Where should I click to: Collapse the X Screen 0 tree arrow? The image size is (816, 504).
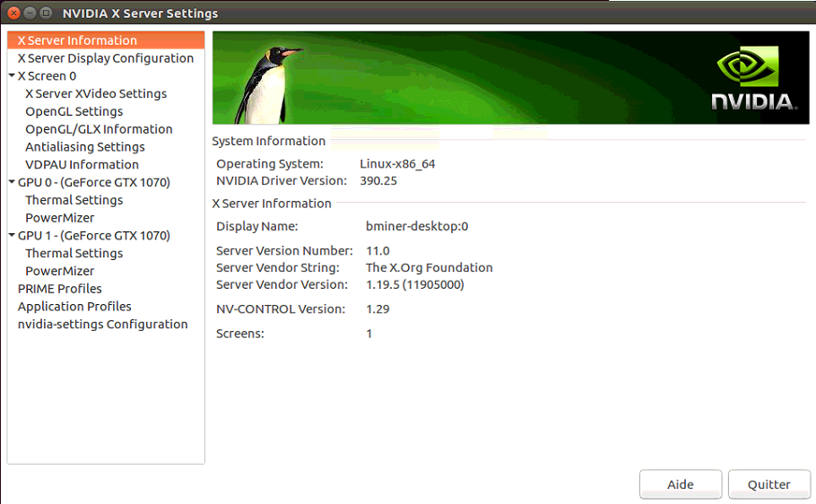(12, 75)
